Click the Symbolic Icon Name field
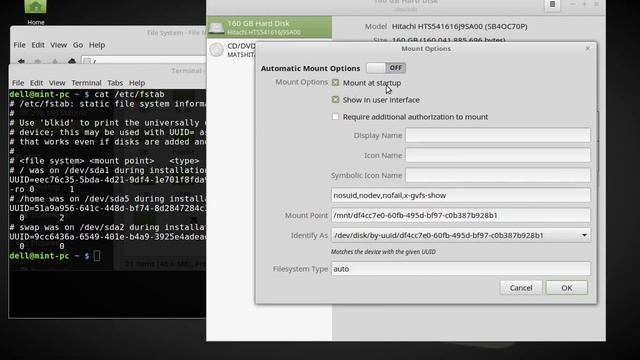Image resolution: width=640 pixels, height=360 pixels. tap(498, 175)
